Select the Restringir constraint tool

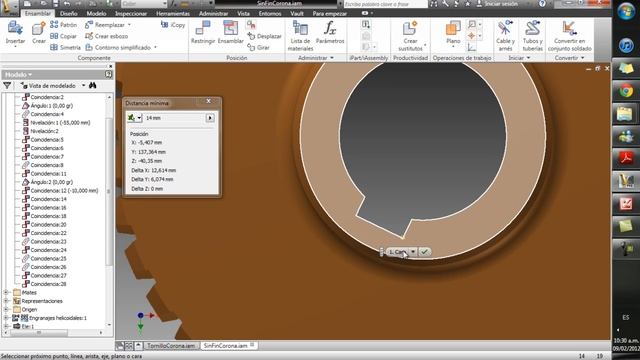coord(203,33)
